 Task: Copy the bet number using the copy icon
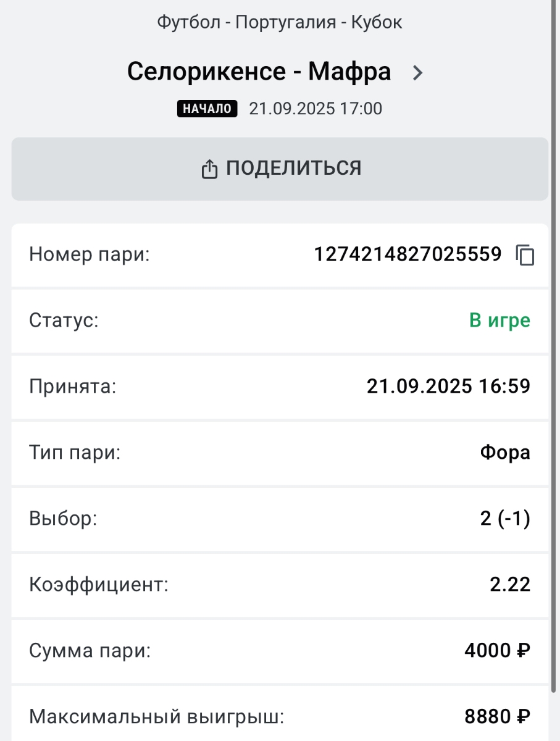click(525, 255)
